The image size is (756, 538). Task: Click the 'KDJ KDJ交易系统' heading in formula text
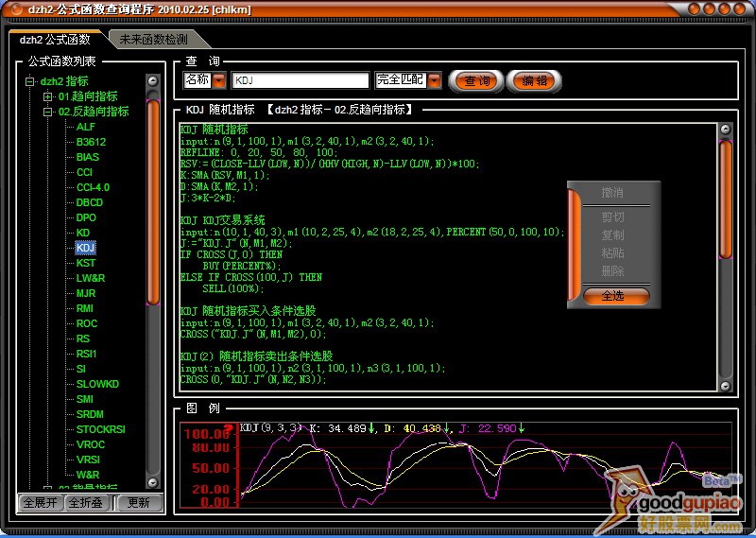222,220
